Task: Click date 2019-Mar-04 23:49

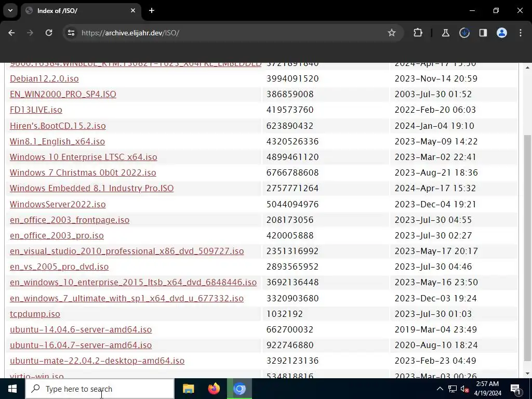Action: [436, 329]
